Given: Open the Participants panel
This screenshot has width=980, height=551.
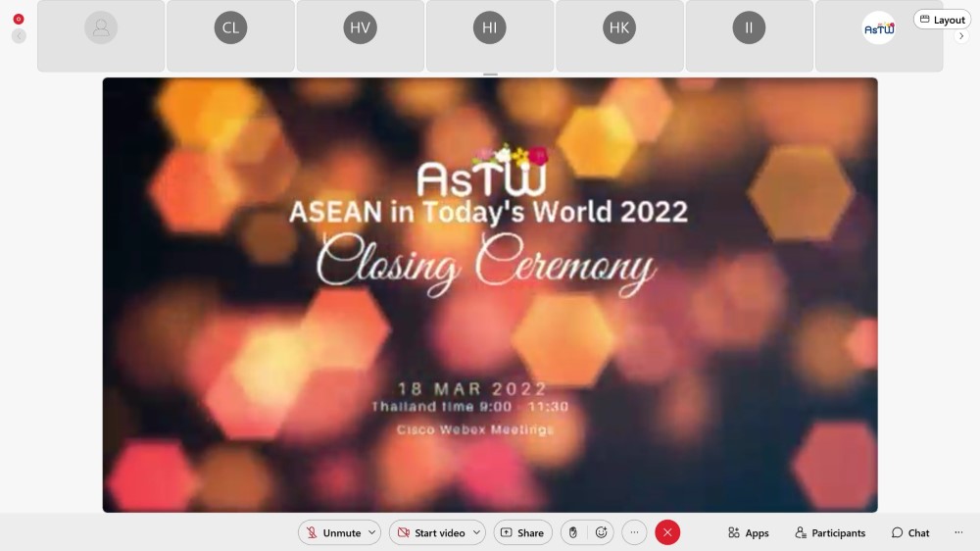Looking at the screenshot, I should [830, 533].
